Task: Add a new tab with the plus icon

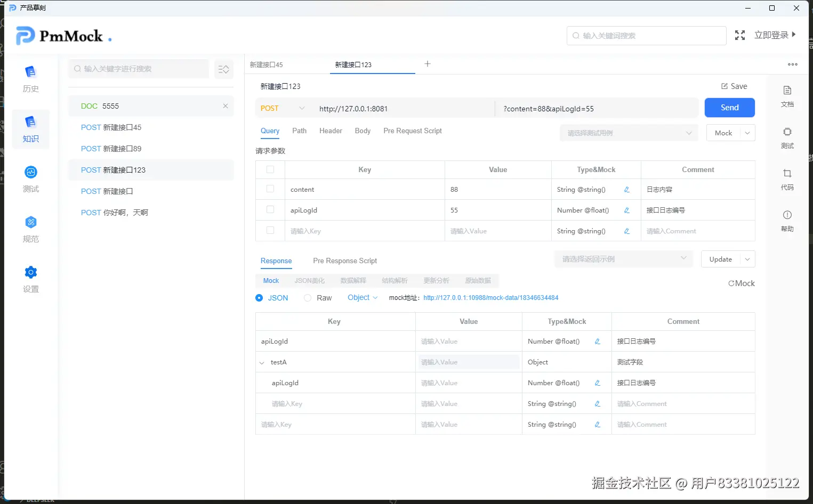Action: tap(428, 64)
